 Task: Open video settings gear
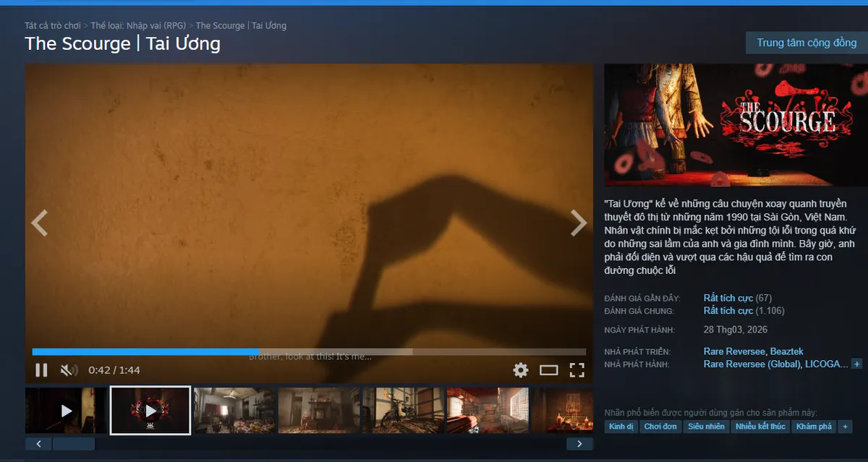(x=521, y=370)
